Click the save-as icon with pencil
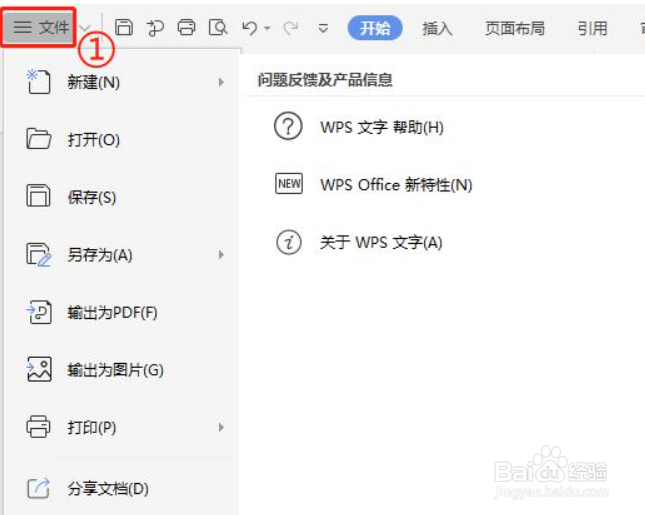 [x=39, y=255]
